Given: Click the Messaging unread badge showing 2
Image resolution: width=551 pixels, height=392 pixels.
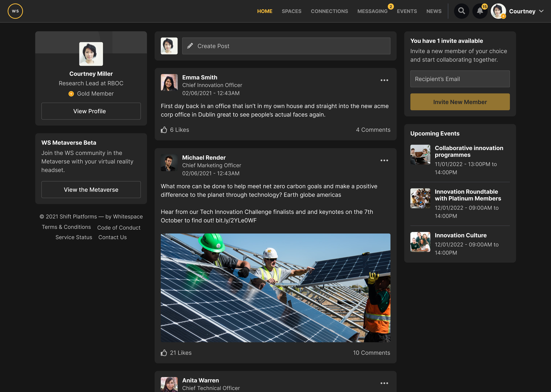Looking at the screenshot, I should 391,7.
